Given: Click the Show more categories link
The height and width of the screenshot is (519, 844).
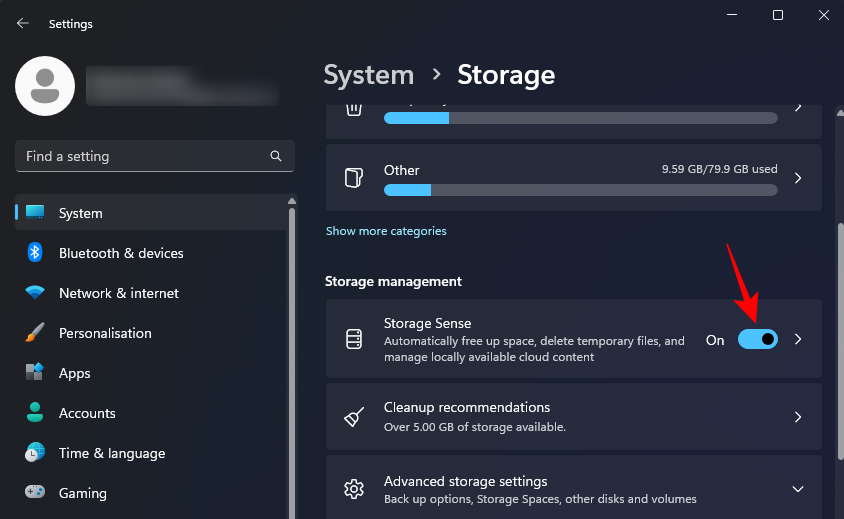Looking at the screenshot, I should click(386, 231).
